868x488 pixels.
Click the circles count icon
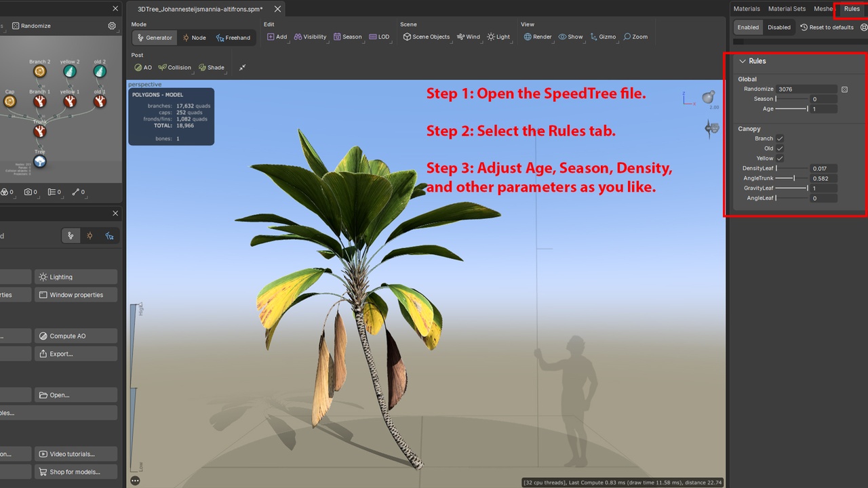click(x=7, y=192)
